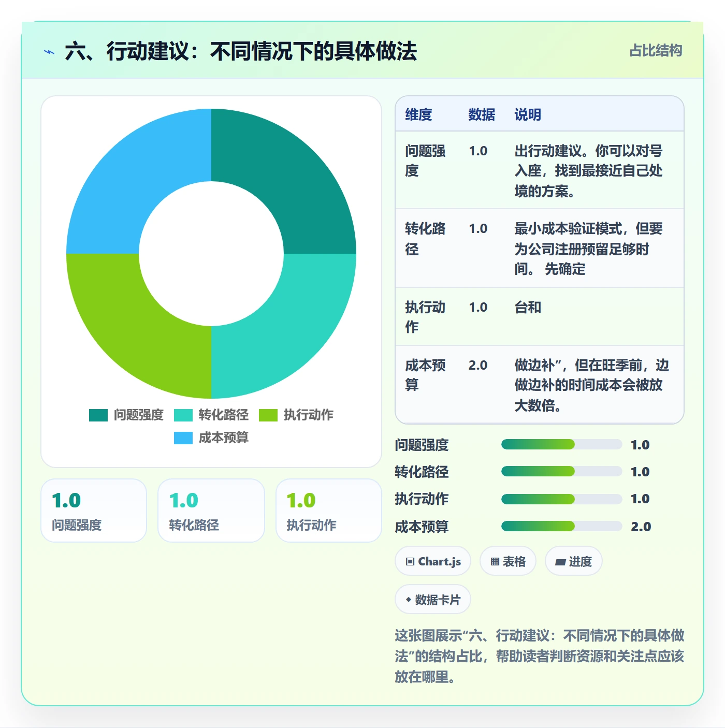The width and height of the screenshot is (725, 728).
Task: Click the 进度 tag
Action: (x=574, y=561)
